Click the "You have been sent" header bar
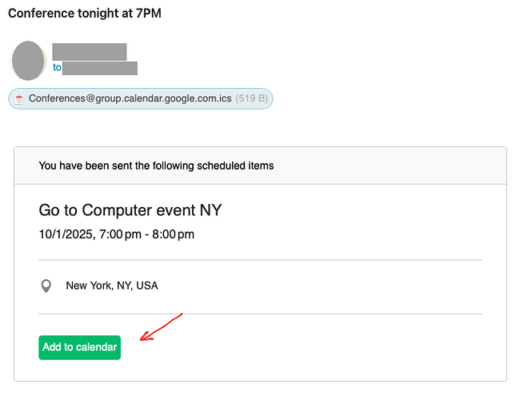Image resolution: width=532 pixels, height=400 pixels. coord(260,166)
